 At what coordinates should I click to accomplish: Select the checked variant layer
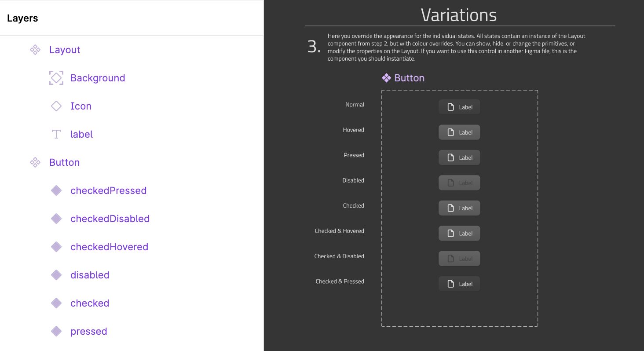(x=90, y=303)
